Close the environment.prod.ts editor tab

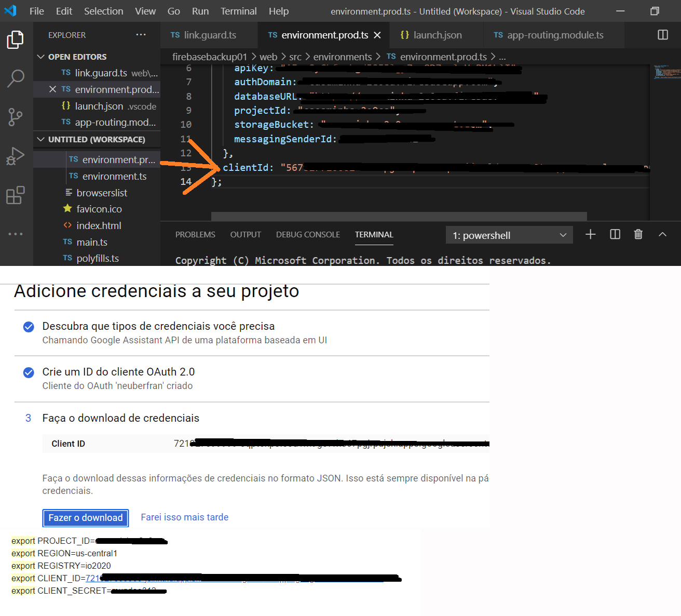tap(377, 35)
